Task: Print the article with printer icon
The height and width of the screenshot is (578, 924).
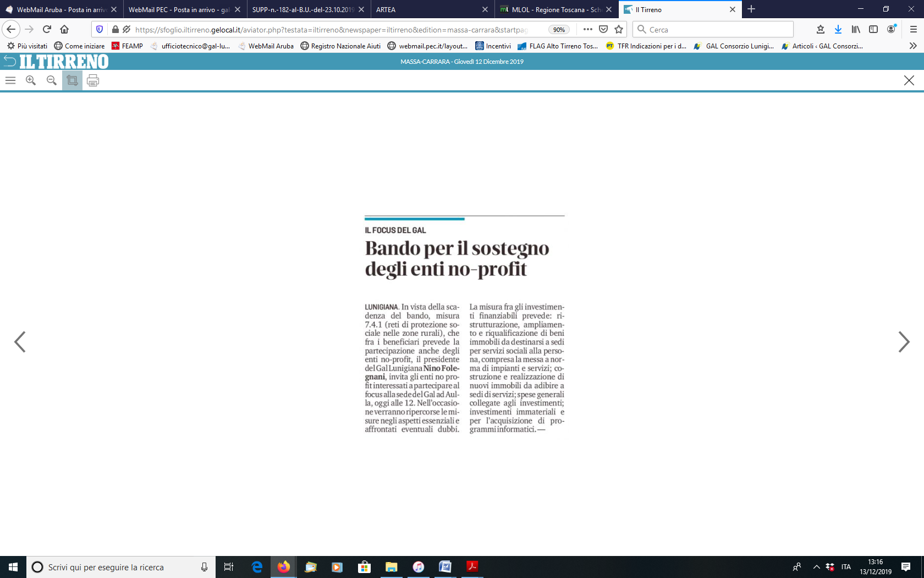Action: click(x=93, y=80)
